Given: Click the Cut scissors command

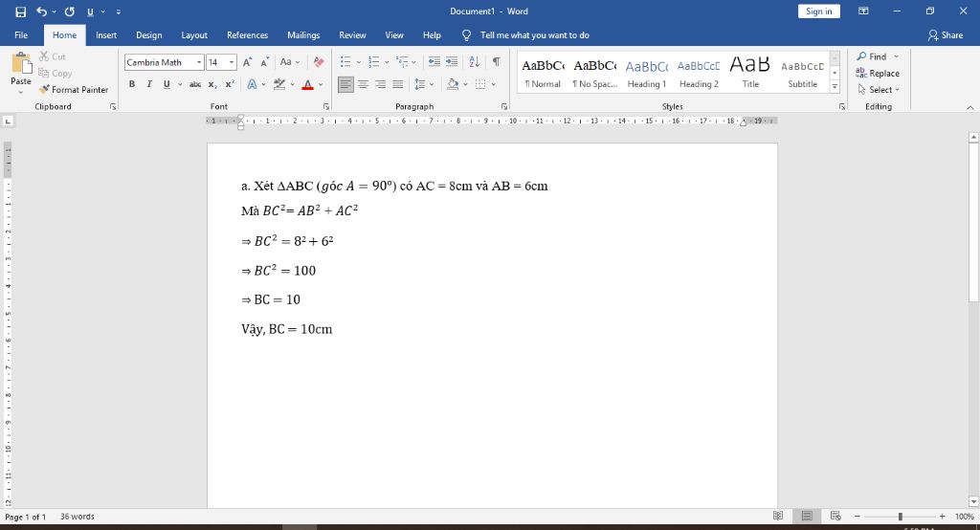Looking at the screenshot, I should [53, 56].
